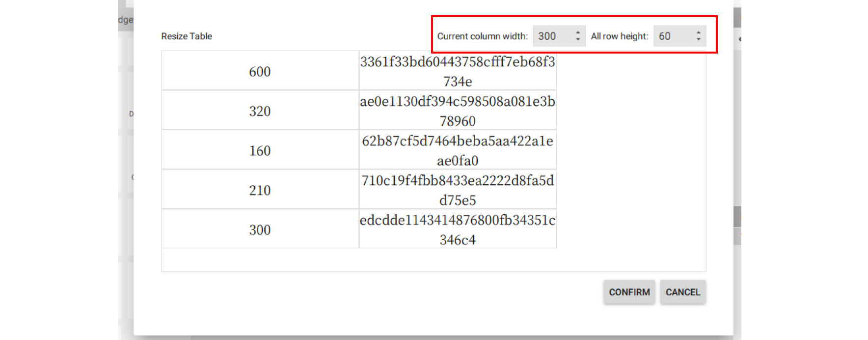The width and height of the screenshot is (868, 340).
Task: Click the cell starting with edcdde1143
Action: [x=458, y=229]
